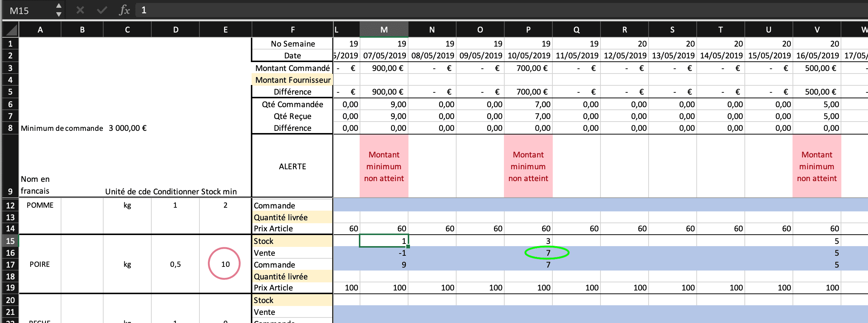Select row 9 header

(10, 191)
